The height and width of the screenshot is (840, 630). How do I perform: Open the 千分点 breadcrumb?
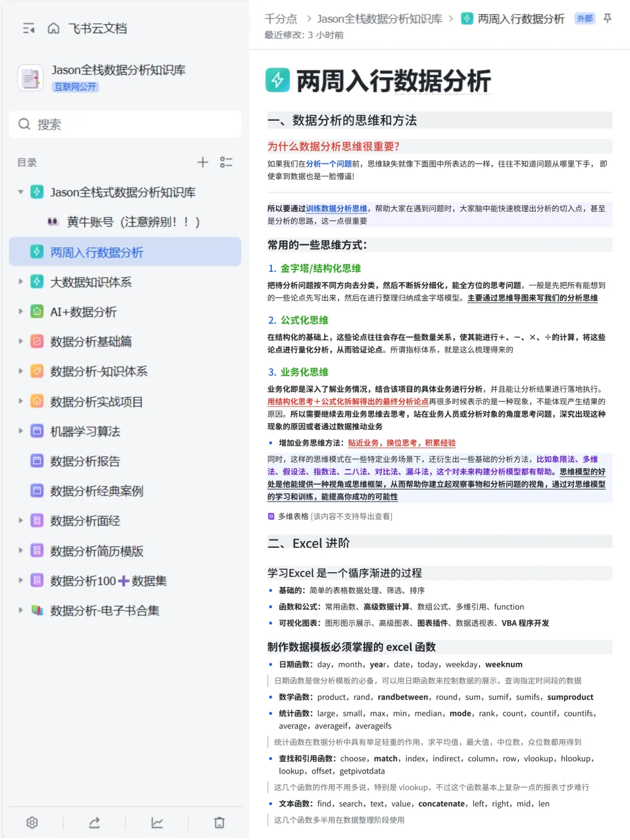[280, 18]
